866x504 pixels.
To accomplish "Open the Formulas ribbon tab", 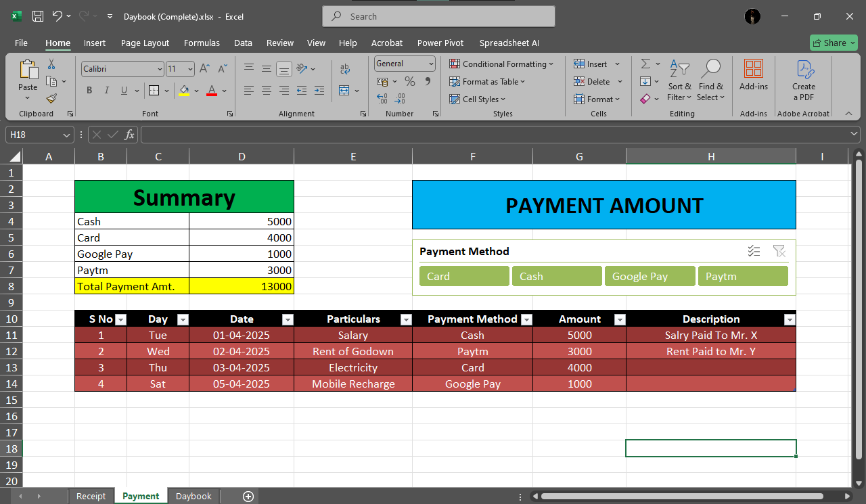I will [202, 43].
